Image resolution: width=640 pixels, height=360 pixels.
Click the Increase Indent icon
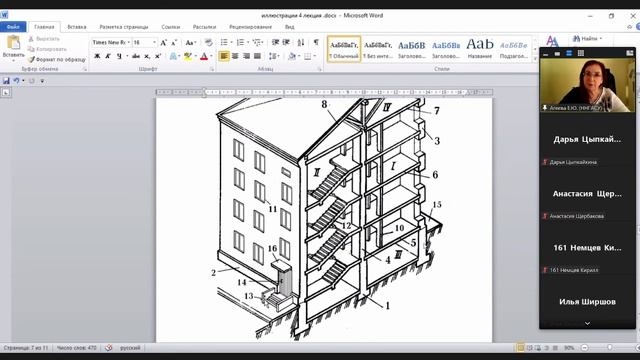(286, 42)
